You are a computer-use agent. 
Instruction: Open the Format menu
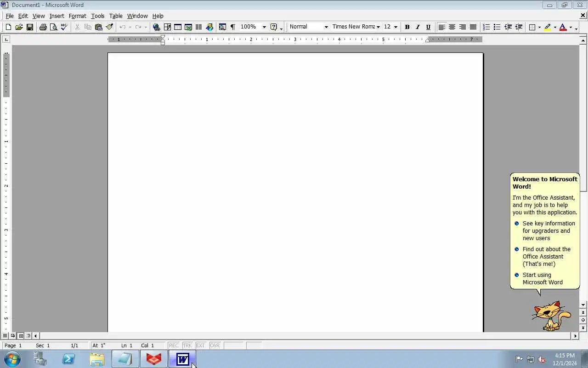tap(77, 16)
